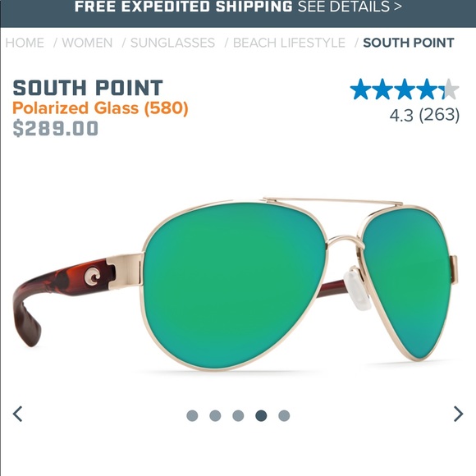This screenshot has width=476, height=476.
Task: Select the fifth carousel dot
Action: (x=284, y=415)
